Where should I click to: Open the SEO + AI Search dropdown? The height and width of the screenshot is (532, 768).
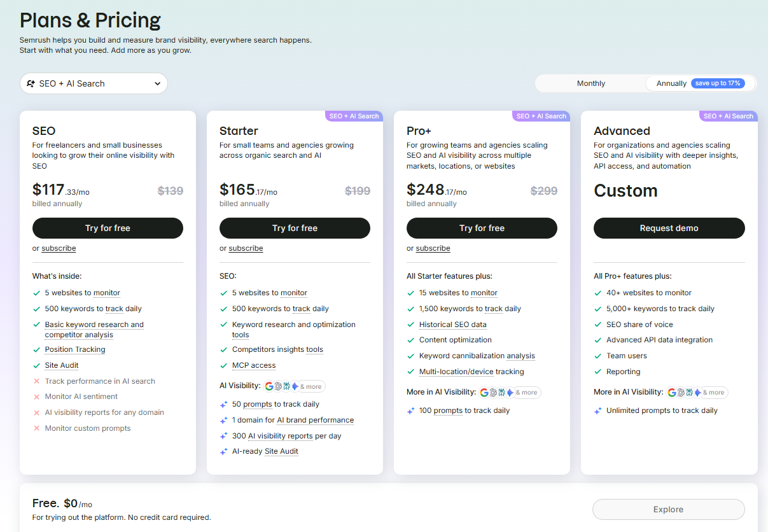pyautogui.click(x=94, y=83)
